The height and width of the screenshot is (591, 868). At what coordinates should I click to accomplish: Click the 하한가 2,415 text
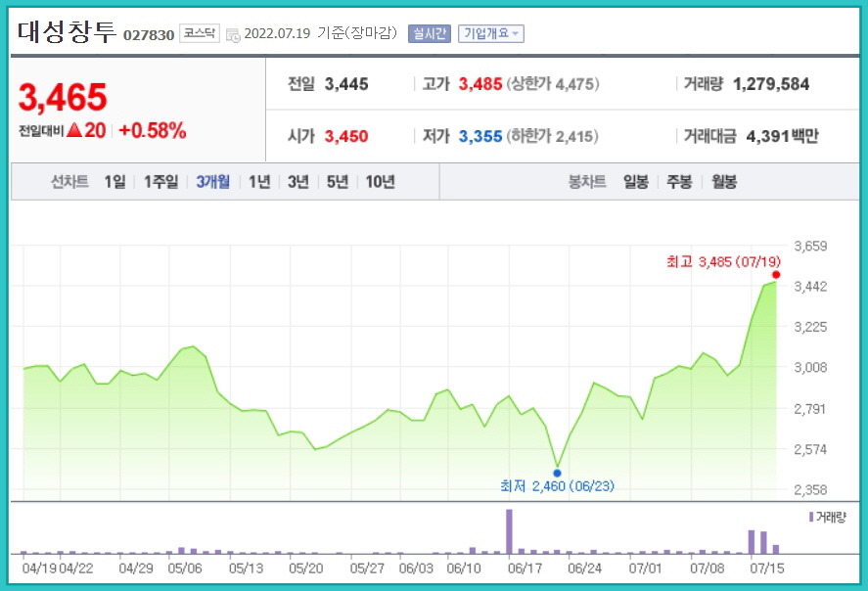point(553,136)
